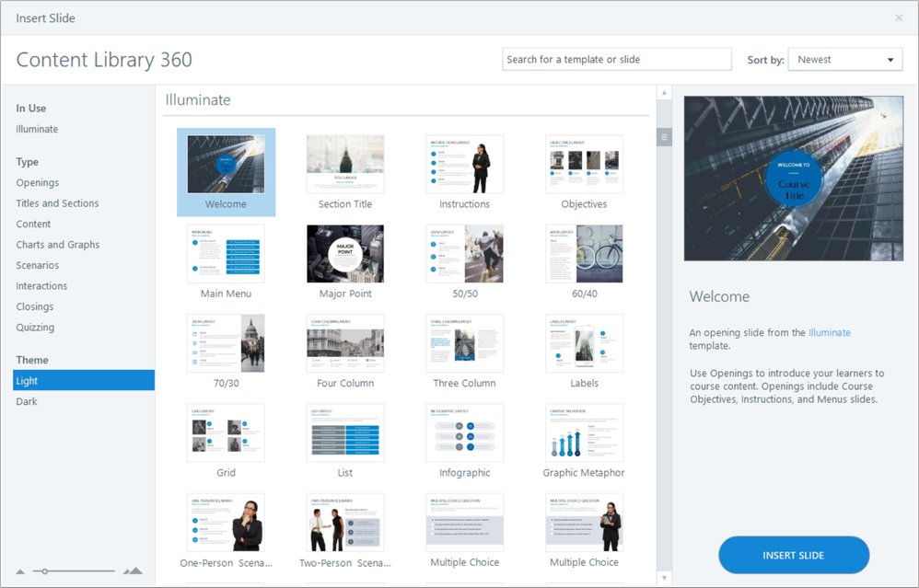Pick the Infographic slide thumbnail

point(465,432)
